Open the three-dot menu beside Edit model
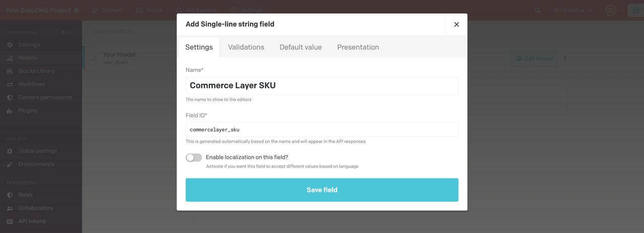 pos(565,59)
